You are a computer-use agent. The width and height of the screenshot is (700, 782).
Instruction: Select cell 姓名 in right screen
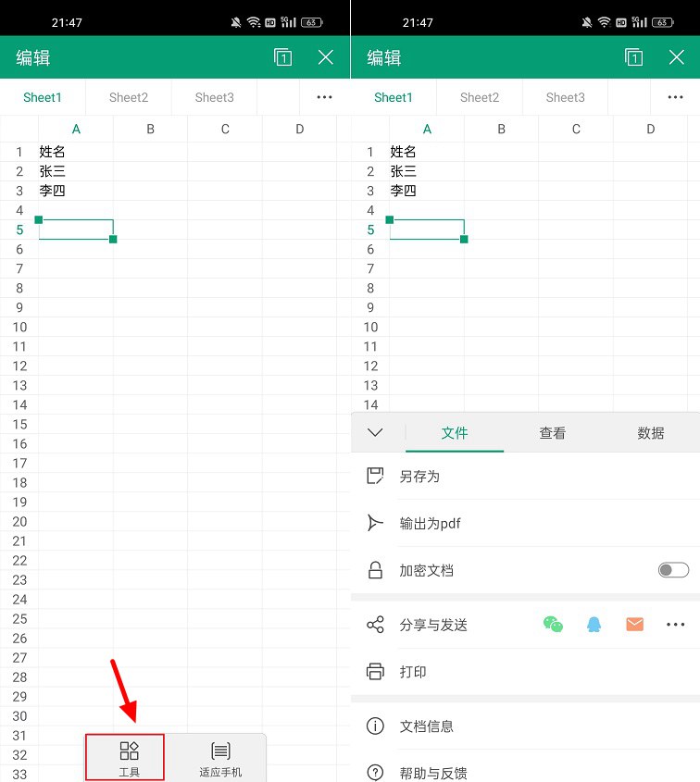click(427, 152)
